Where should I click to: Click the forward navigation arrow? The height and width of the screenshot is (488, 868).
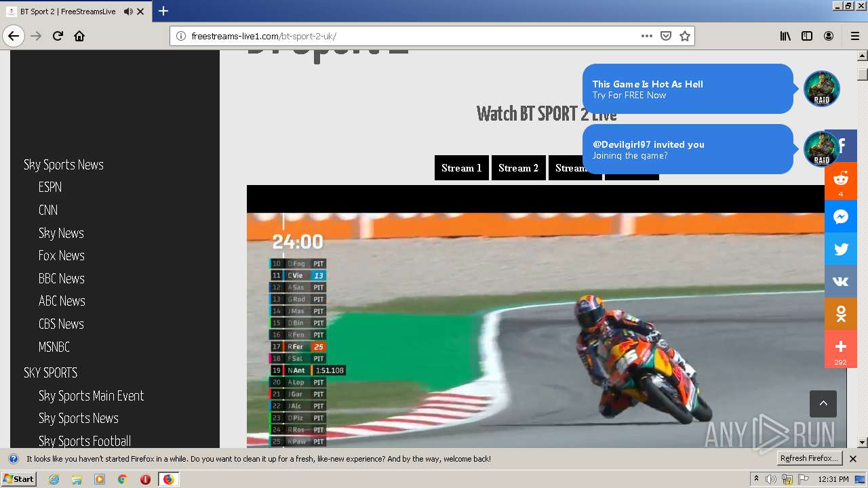coord(36,36)
